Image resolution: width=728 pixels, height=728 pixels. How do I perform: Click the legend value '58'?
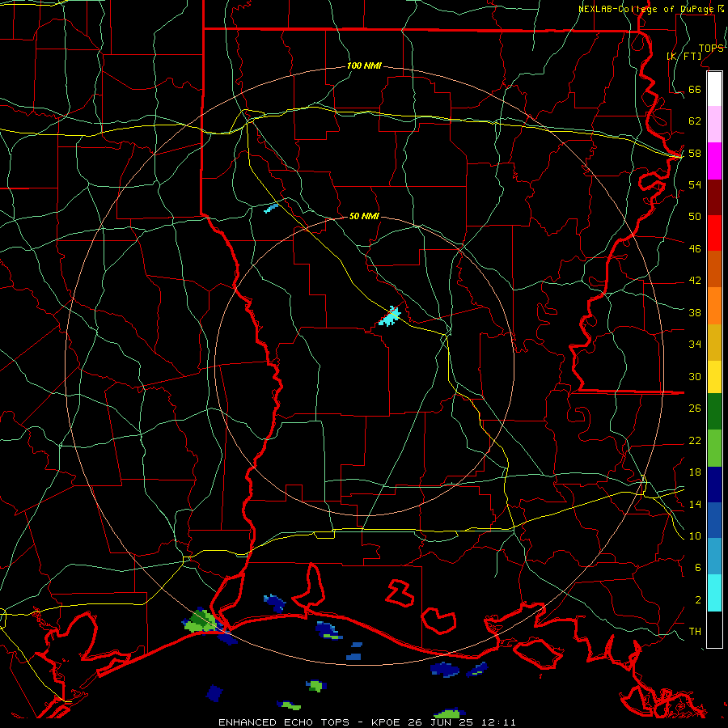point(695,153)
